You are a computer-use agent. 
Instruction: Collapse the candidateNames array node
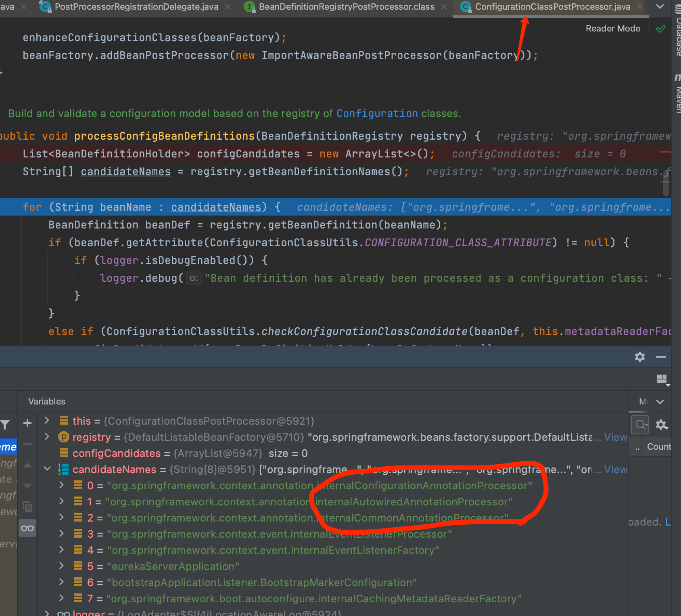(x=47, y=469)
